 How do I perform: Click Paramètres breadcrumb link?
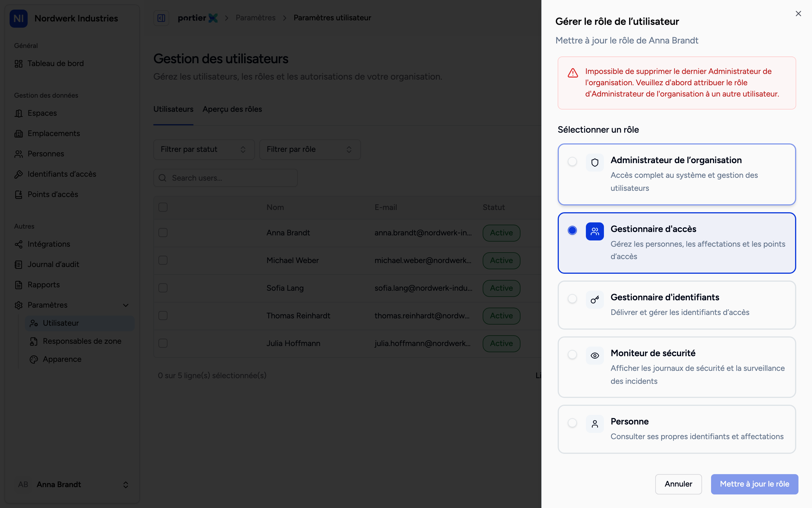[255, 18]
